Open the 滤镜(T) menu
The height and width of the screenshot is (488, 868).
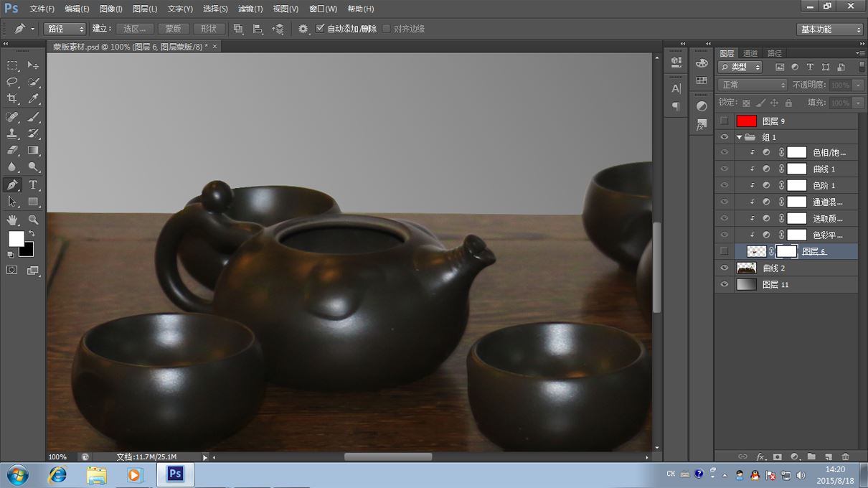point(250,9)
